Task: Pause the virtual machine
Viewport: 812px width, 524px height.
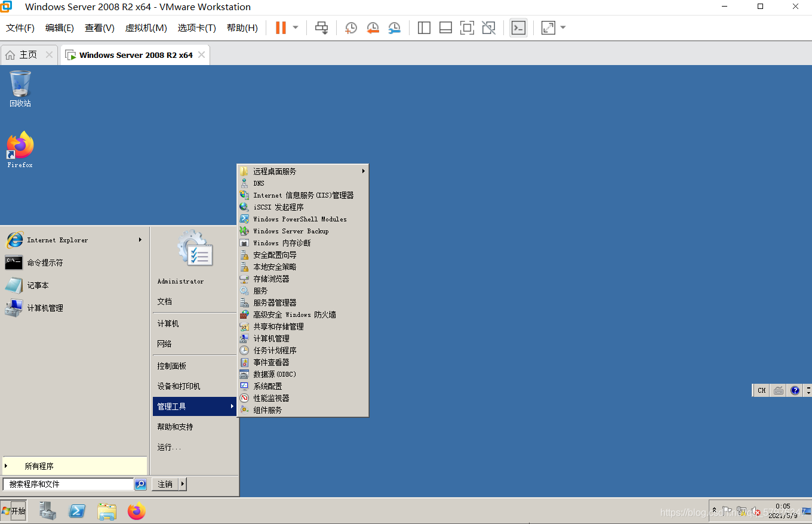Action: [x=281, y=28]
